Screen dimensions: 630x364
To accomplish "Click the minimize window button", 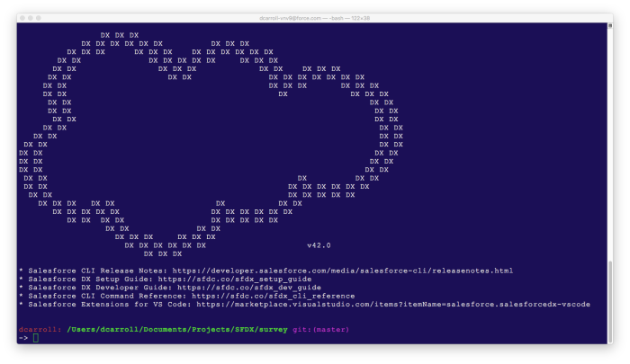I will click(31, 18).
